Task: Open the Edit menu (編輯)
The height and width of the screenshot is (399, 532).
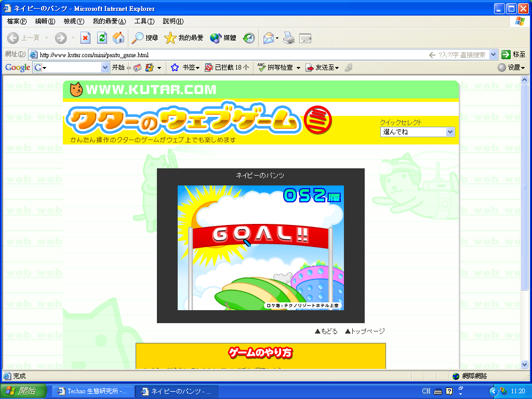Action: [x=45, y=21]
